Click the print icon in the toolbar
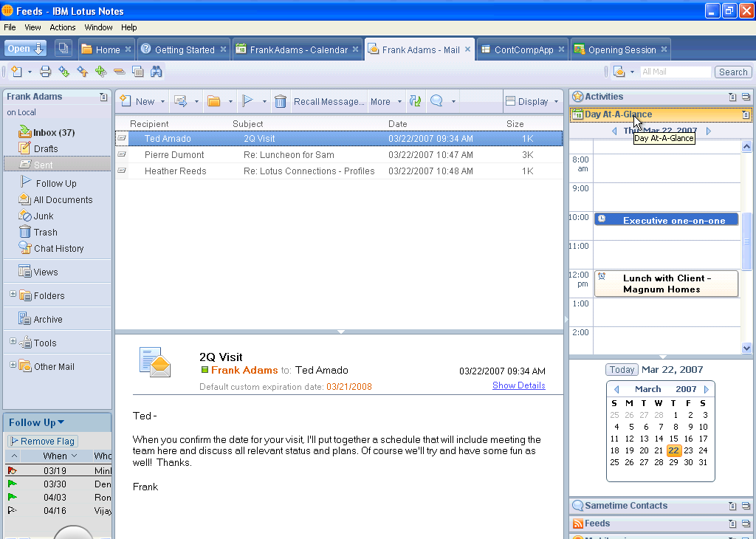The image size is (756, 539). [46, 72]
